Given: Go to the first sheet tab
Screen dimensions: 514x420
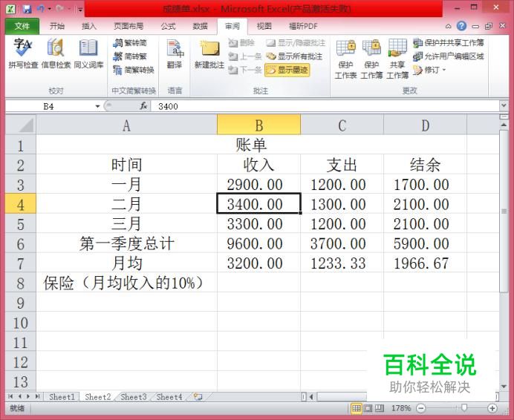Looking at the screenshot, I should (x=10, y=397).
